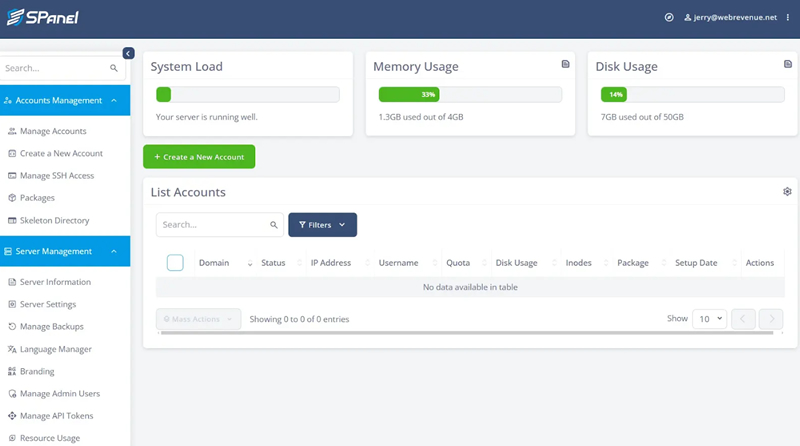
Task: Click the table horizontal scrollbar
Action: [x=467, y=333]
